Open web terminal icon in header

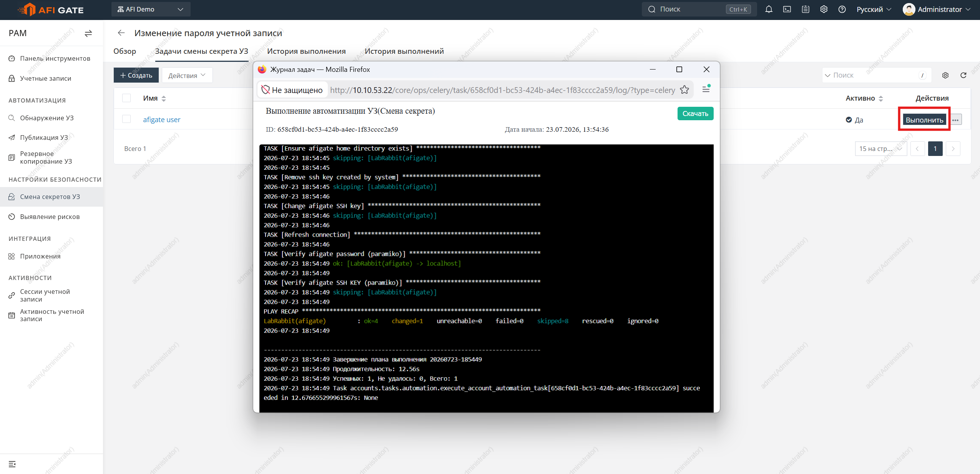[x=787, y=9]
